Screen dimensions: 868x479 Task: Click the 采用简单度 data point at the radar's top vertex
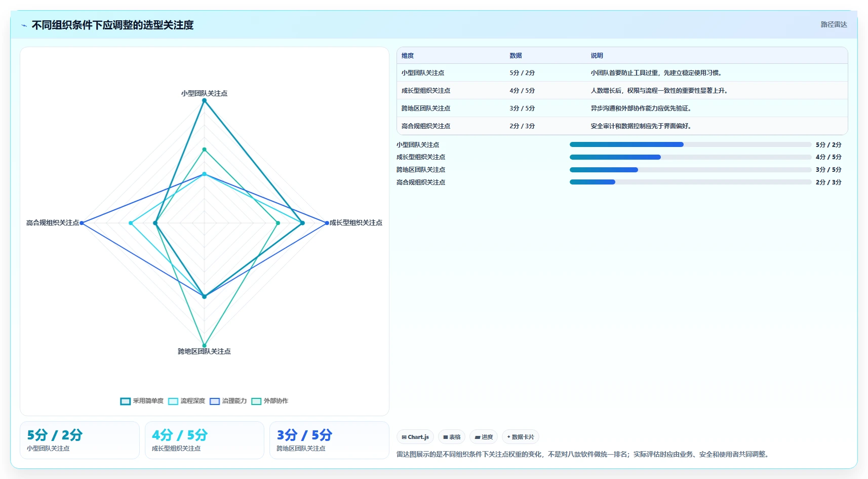[x=205, y=100]
